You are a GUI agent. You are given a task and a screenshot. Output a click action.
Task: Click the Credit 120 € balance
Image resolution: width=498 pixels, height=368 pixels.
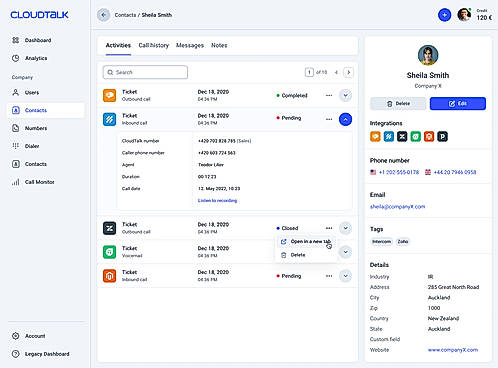point(484,15)
